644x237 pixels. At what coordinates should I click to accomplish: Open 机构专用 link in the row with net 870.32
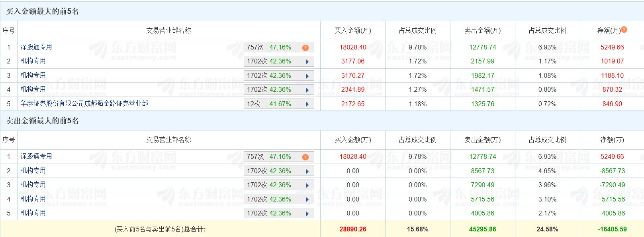pos(33,89)
